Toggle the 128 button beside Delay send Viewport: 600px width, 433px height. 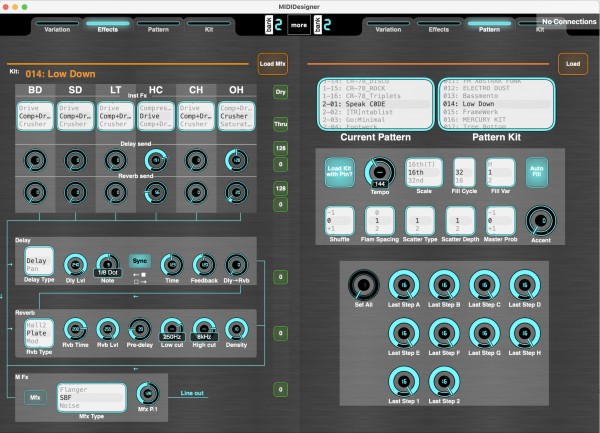coord(280,148)
